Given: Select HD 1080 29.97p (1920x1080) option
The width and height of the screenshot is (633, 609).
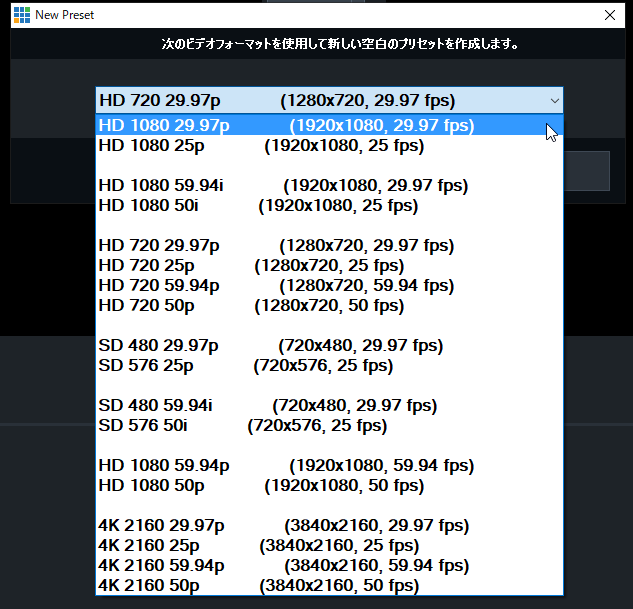Looking at the screenshot, I should pos(329,126).
